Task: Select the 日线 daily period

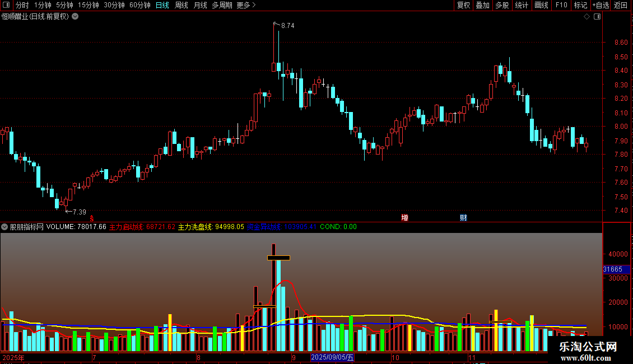Action: click(162, 5)
